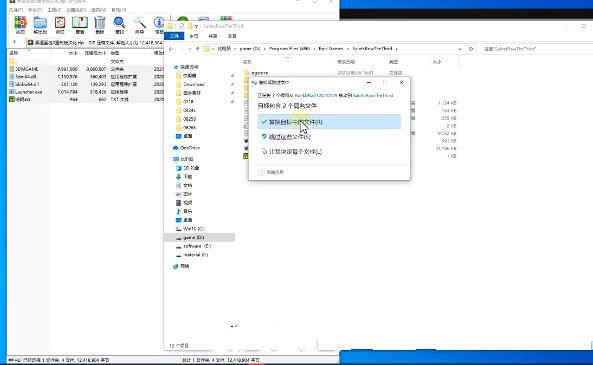
Task: Click WinRAR's Wizard wand icon
Action: [x=140, y=23]
